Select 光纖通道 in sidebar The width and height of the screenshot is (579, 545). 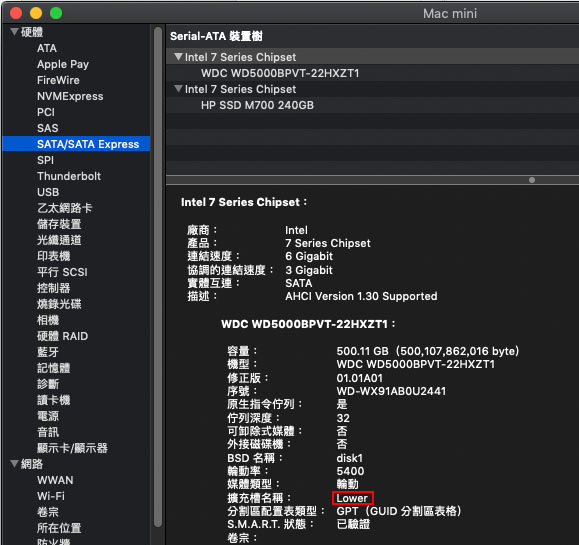[x=59, y=240]
